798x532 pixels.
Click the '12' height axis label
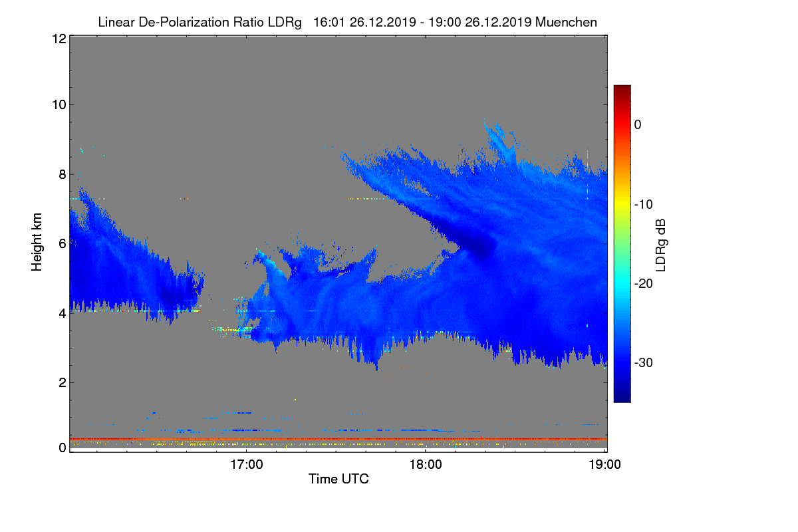click(58, 39)
